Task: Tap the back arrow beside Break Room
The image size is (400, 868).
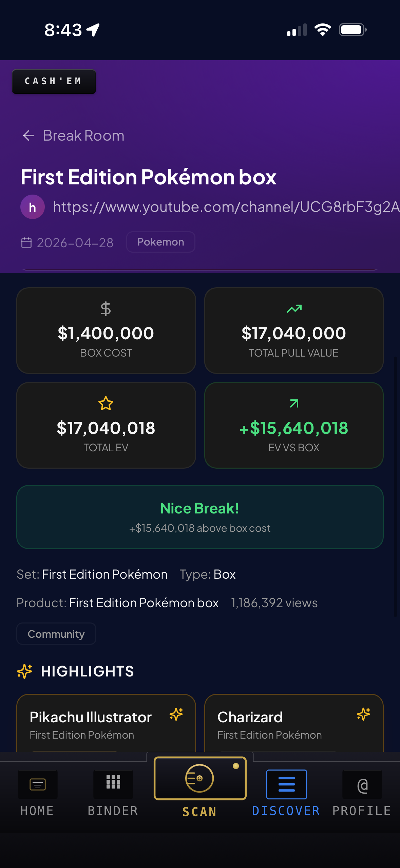Action: (28, 135)
